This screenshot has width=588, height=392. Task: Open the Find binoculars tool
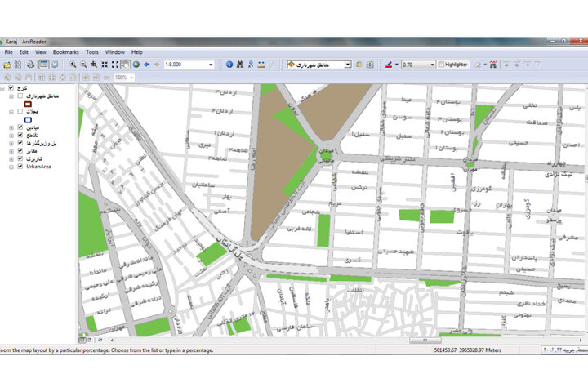pyautogui.click(x=240, y=65)
